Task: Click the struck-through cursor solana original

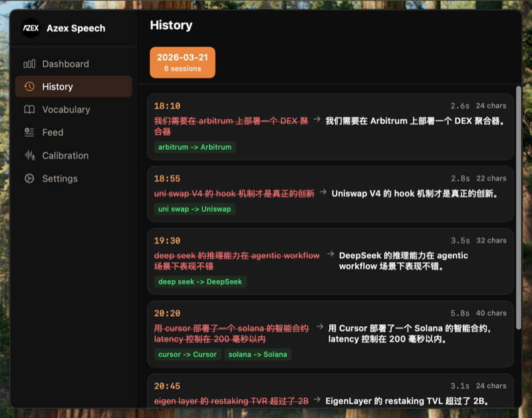Action: pyautogui.click(x=231, y=333)
